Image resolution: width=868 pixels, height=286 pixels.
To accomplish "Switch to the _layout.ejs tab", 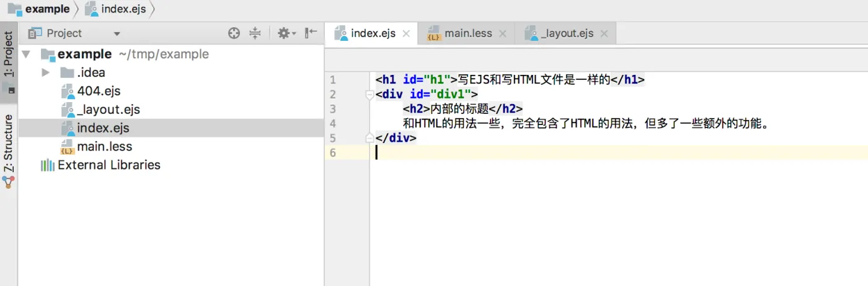I will (567, 33).
